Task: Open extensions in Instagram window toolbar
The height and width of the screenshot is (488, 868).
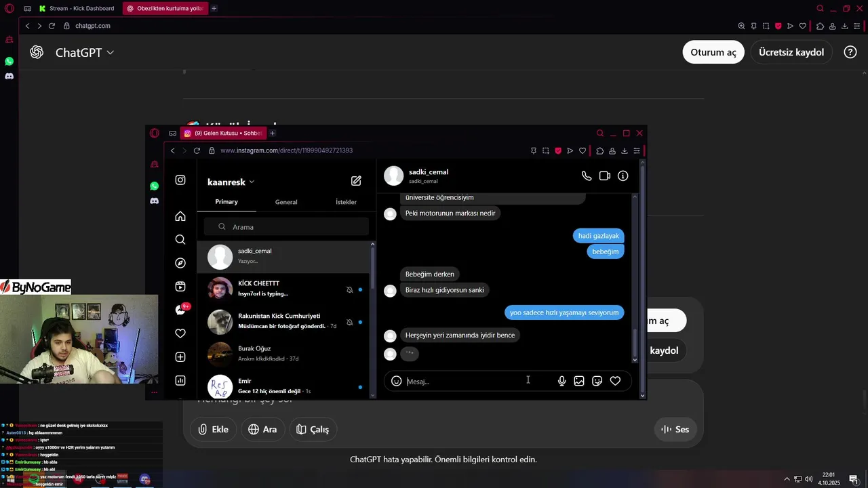Action: click(x=600, y=150)
